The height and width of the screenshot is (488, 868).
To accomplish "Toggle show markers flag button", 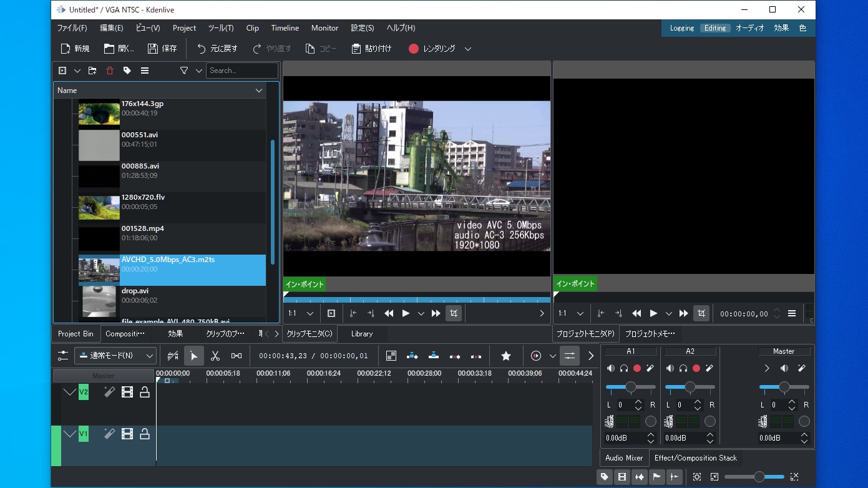I will tap(657, 477).
